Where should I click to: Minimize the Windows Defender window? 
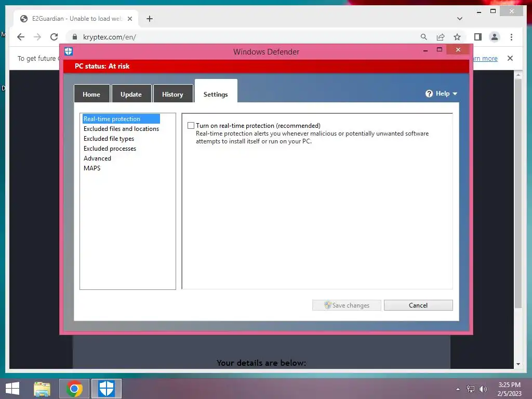(425, 50)
